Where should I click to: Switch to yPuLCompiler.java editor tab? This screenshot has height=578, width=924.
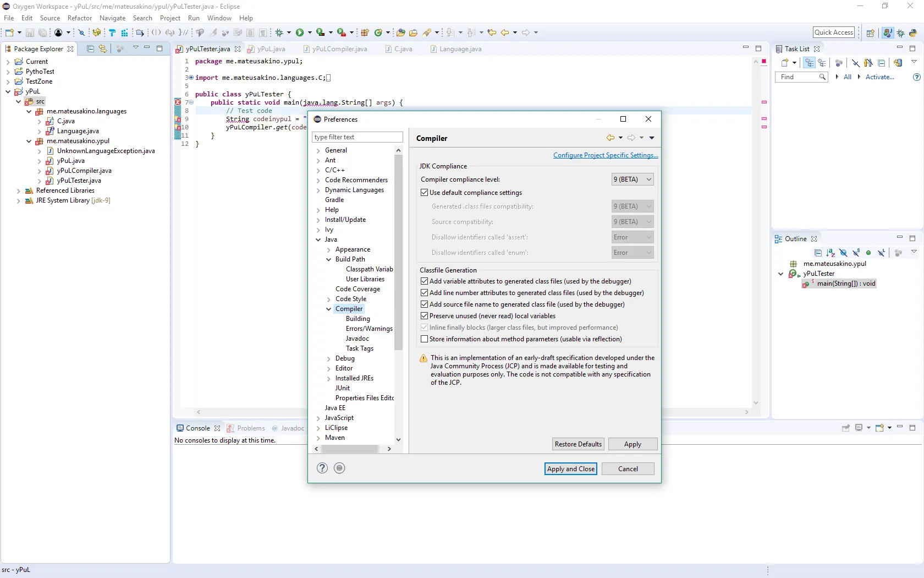coord(335,49)
